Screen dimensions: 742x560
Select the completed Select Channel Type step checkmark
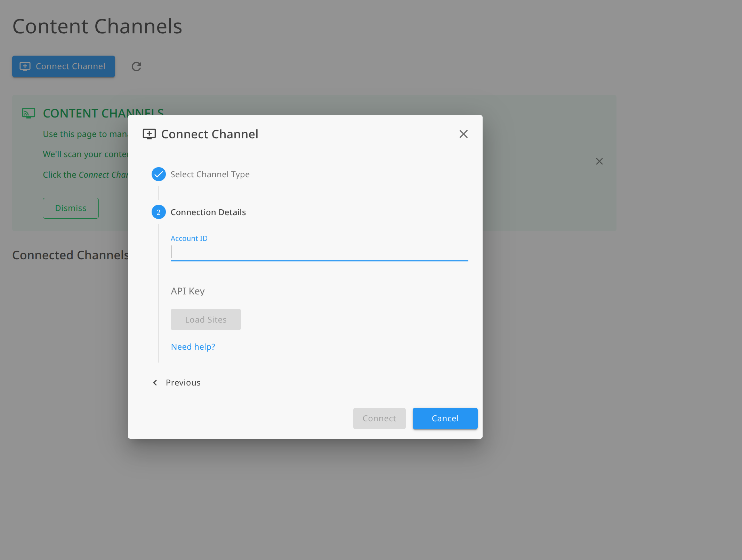tap(159, 174)
